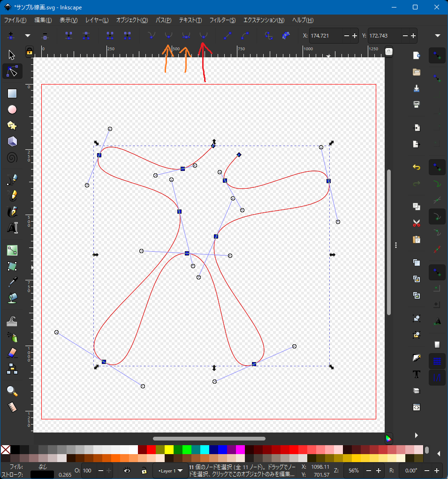Click the Undo arrow in command bar
The image size is (448, 479).
click(x=417, y=167)
